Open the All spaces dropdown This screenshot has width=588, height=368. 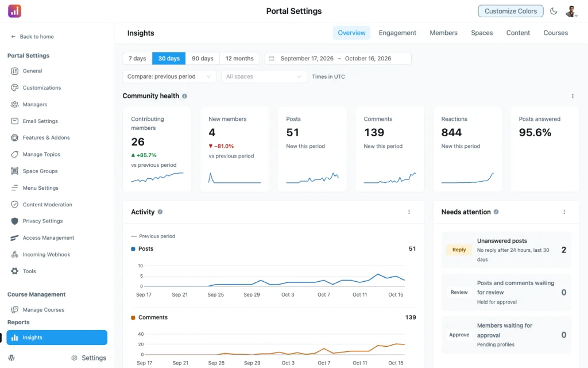click(264, 76)
